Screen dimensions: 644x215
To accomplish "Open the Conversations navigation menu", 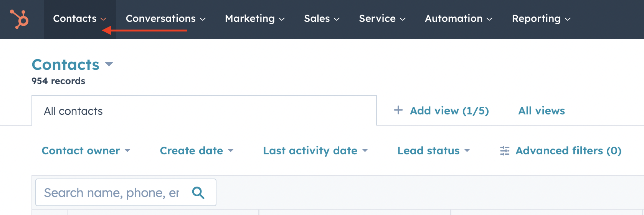I will (x=165, y=19).
